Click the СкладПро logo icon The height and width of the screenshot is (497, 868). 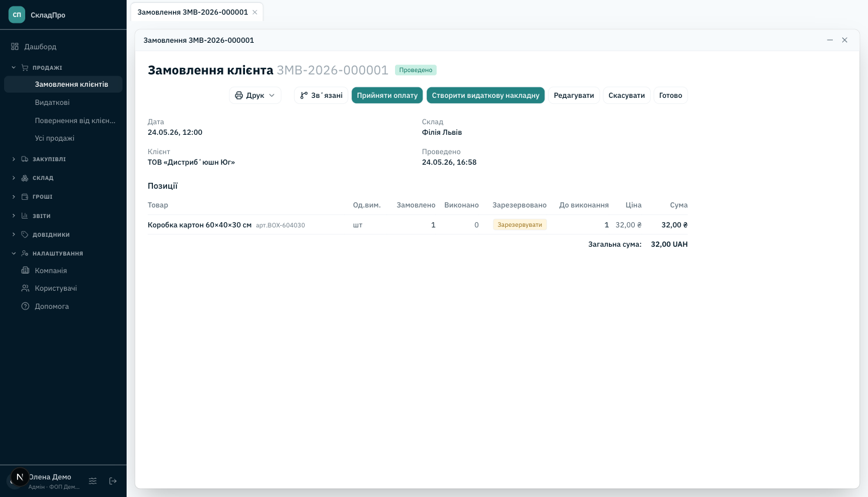point(17,15)
